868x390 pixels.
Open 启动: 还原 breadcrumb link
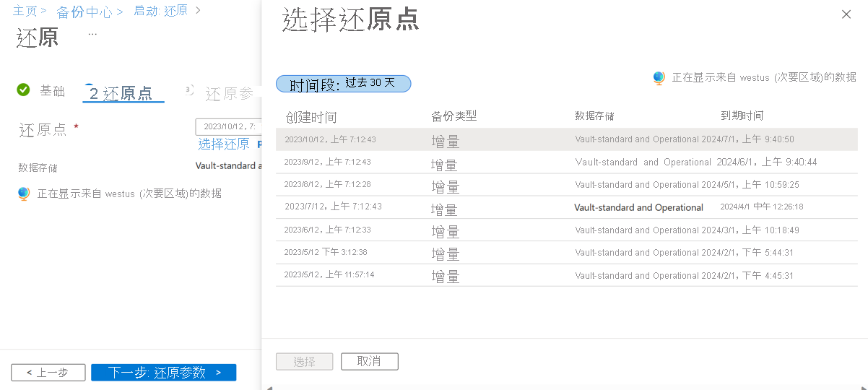(x=160, y=11)
